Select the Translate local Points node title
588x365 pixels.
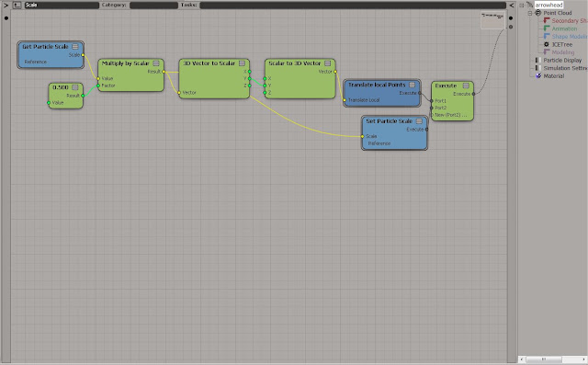377,85
